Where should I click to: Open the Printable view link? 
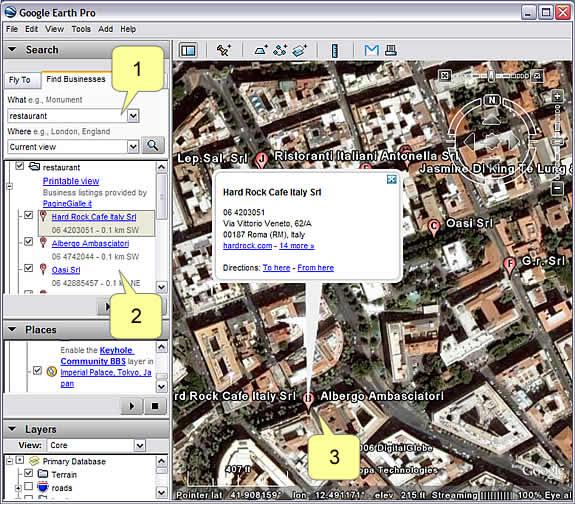(71, 181)
